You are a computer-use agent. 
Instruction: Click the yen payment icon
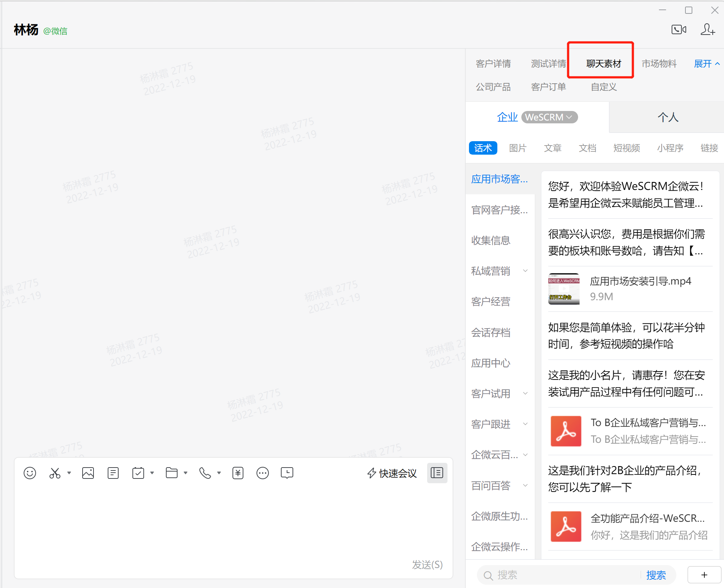(238, 473)
